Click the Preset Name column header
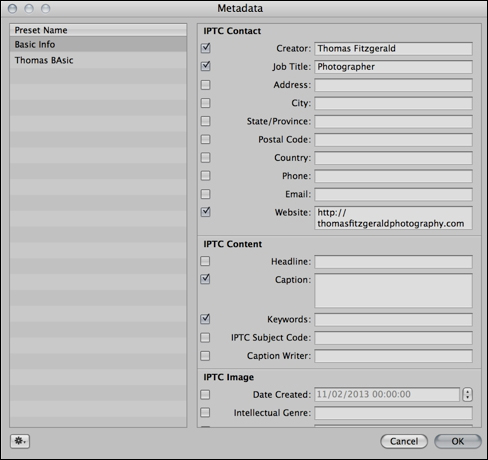Viewport: 488px width, 460px height. 98,30
